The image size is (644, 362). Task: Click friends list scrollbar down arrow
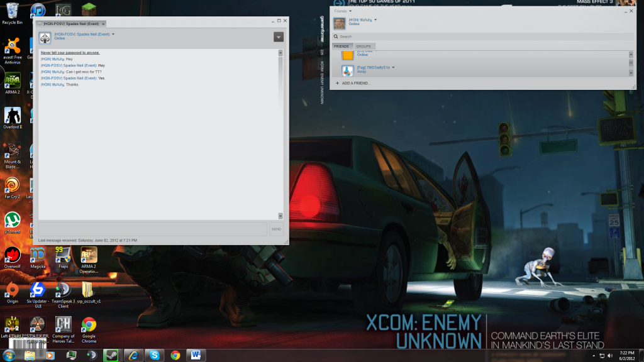(631, 73)
